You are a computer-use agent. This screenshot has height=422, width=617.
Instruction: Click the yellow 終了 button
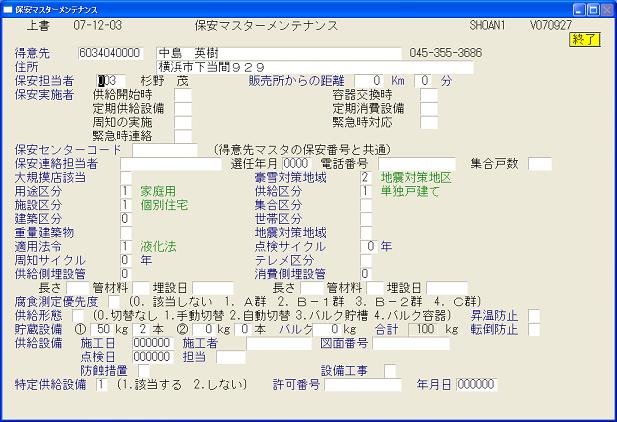584,39
